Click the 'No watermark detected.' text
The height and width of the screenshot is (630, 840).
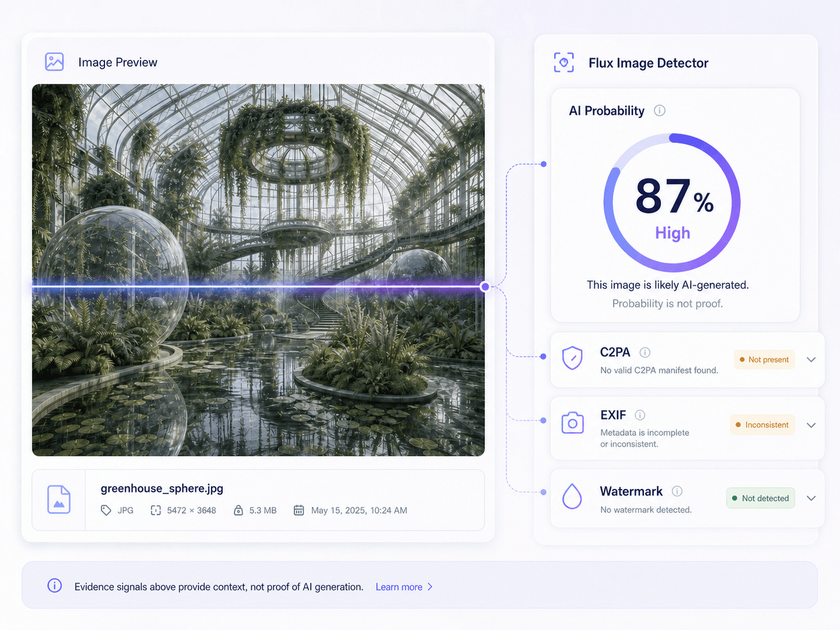click(646, 510)
